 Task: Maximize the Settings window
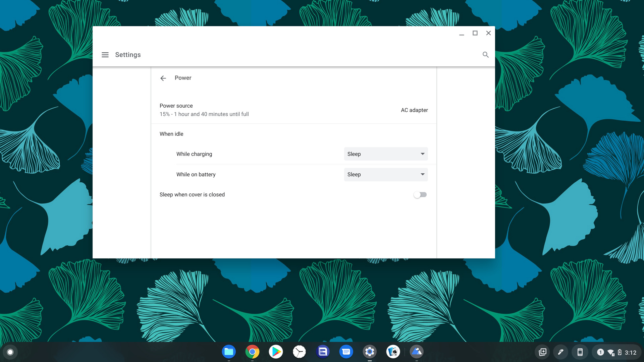pos(475,33)
